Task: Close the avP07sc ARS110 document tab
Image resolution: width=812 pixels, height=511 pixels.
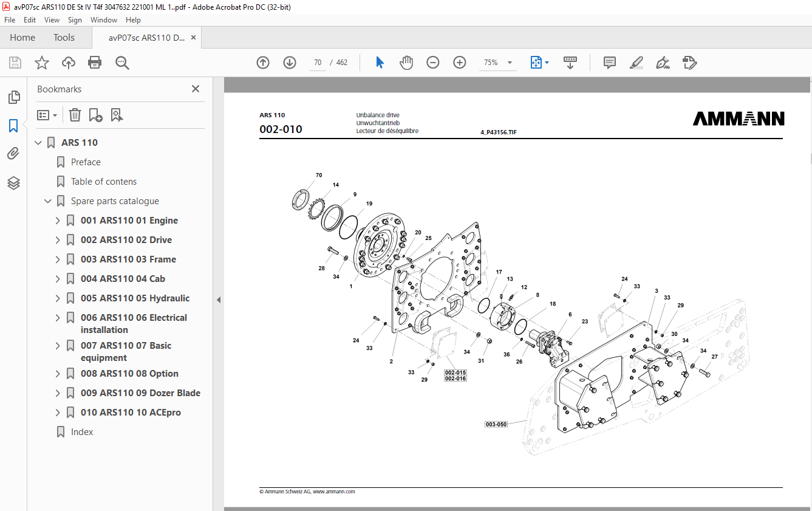Action: point(194,38)
